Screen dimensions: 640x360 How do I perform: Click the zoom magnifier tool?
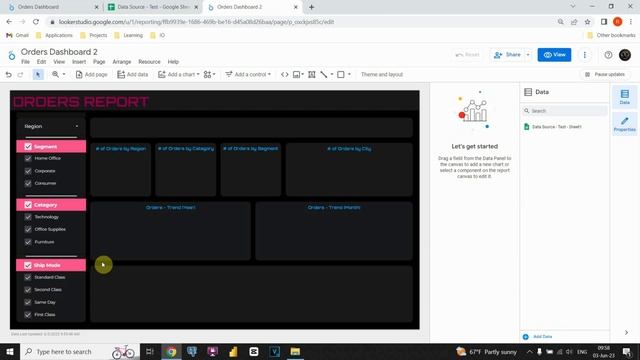pos(56,74)
